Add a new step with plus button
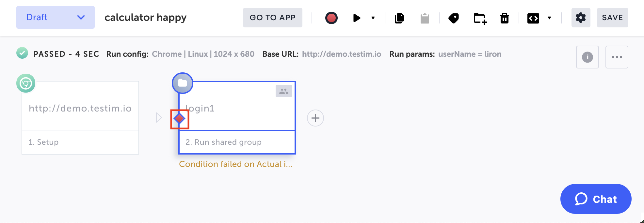 click(x=315, y=118)
